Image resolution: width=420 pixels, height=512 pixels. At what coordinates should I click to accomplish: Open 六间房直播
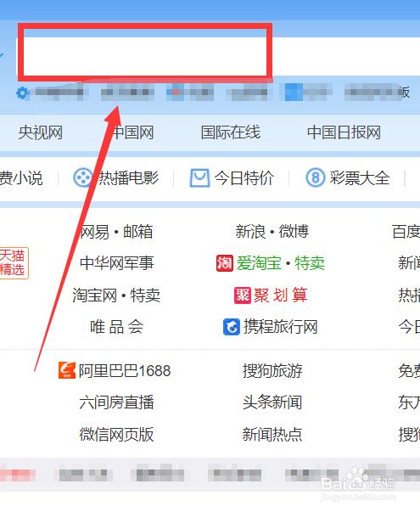click(x=117, y=402)
